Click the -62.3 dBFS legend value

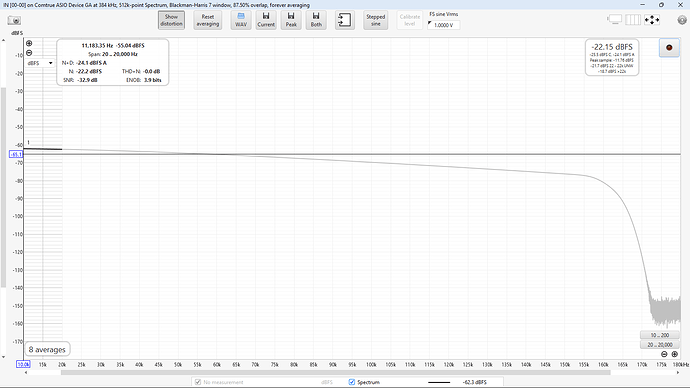point(475,382)
